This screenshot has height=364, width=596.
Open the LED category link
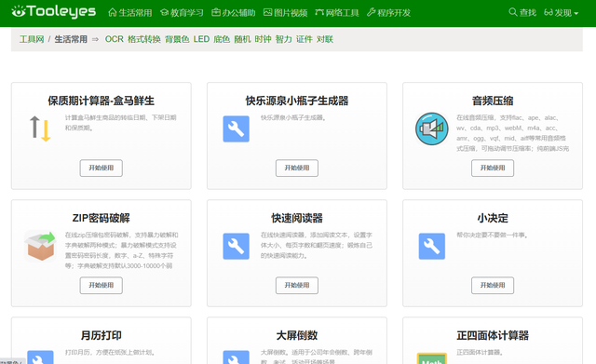[201, 39]
